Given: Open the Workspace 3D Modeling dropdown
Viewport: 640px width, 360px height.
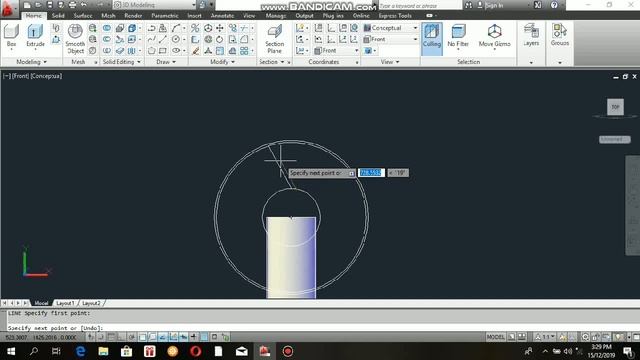Looking at the screenshot, I should 154,5.
